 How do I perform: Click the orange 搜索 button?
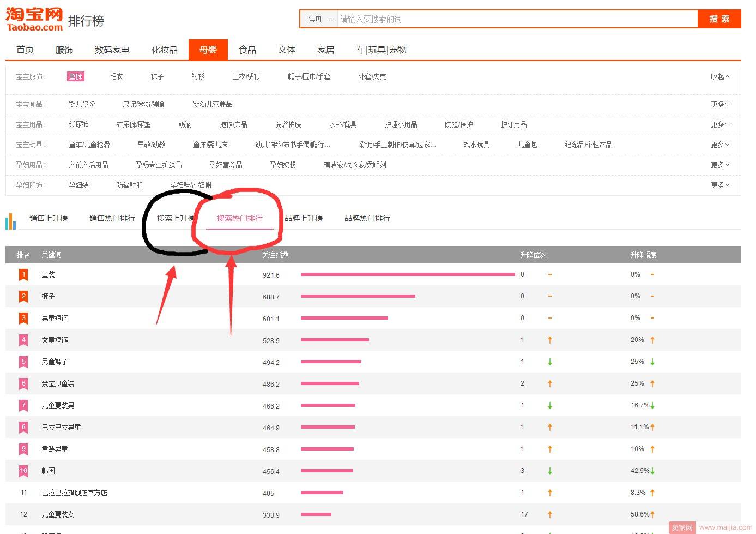tap(719, 19)
